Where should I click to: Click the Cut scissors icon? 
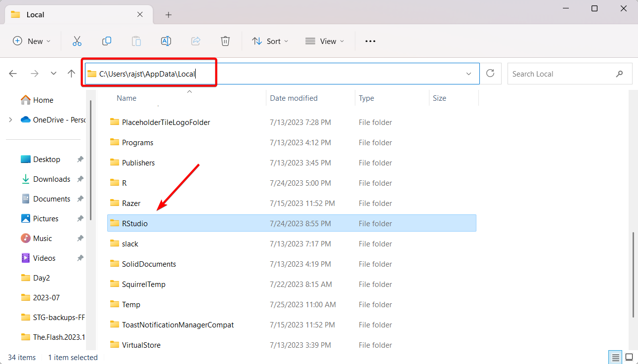click(77, 41)
